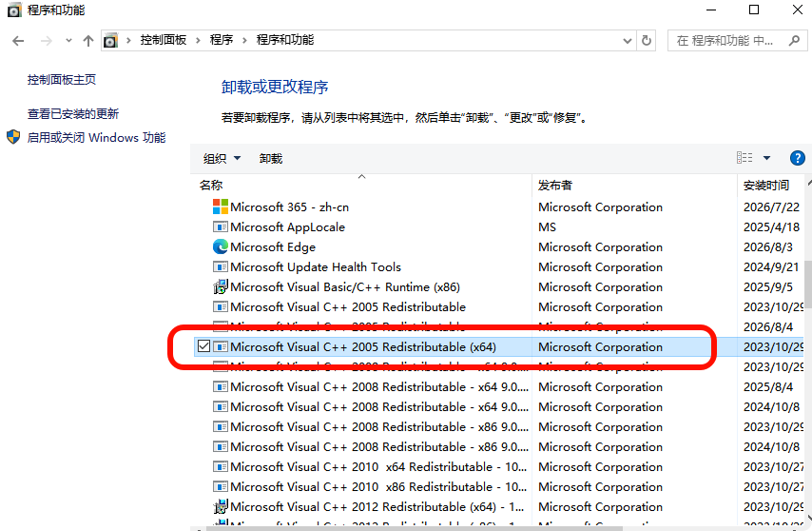The image size is (812, 531).
Task: Click install date 2025/9/5
Action: coord(768,287)
